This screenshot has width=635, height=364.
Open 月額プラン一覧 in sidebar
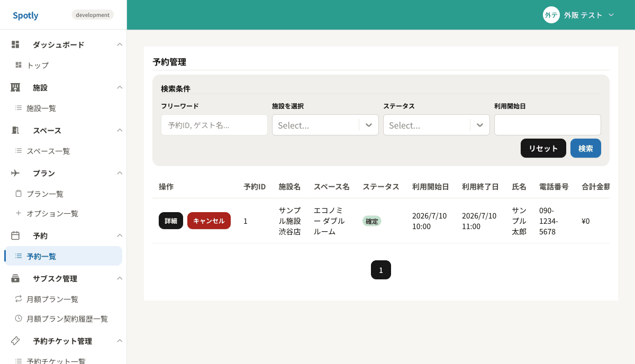pos(52,299)
